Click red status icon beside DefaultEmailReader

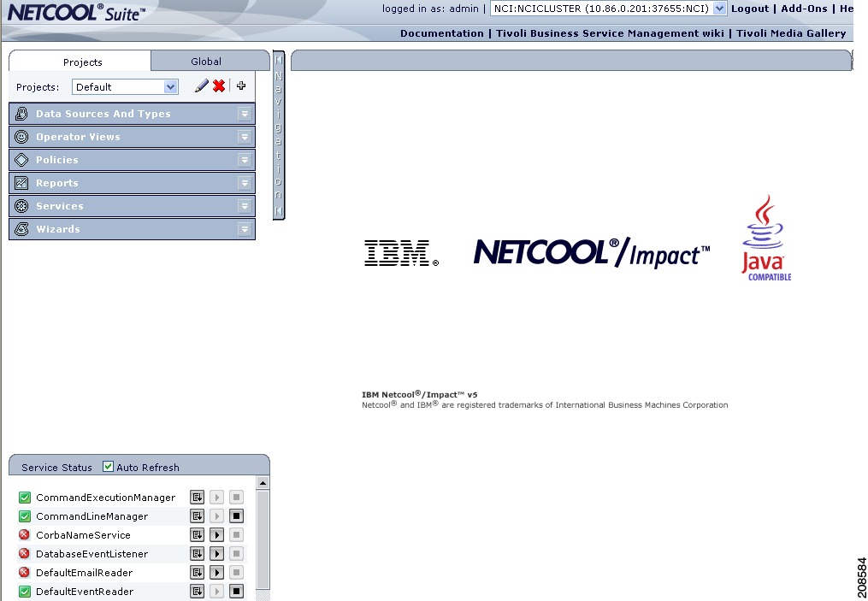click(x=24, y=573)
